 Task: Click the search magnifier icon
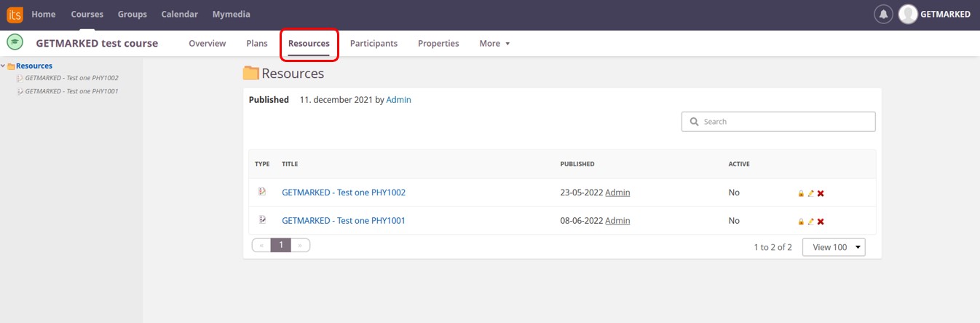click(x=694, y=122)
